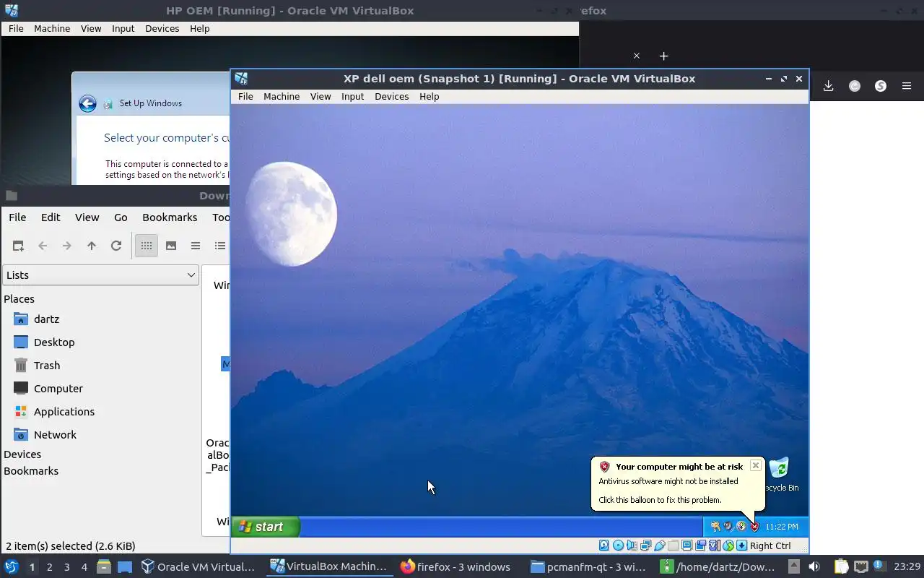Viewport: 924px width, 578px height.
Task: Open Lists dropdown in file manager side pane
Action: (x=100, y=275)
